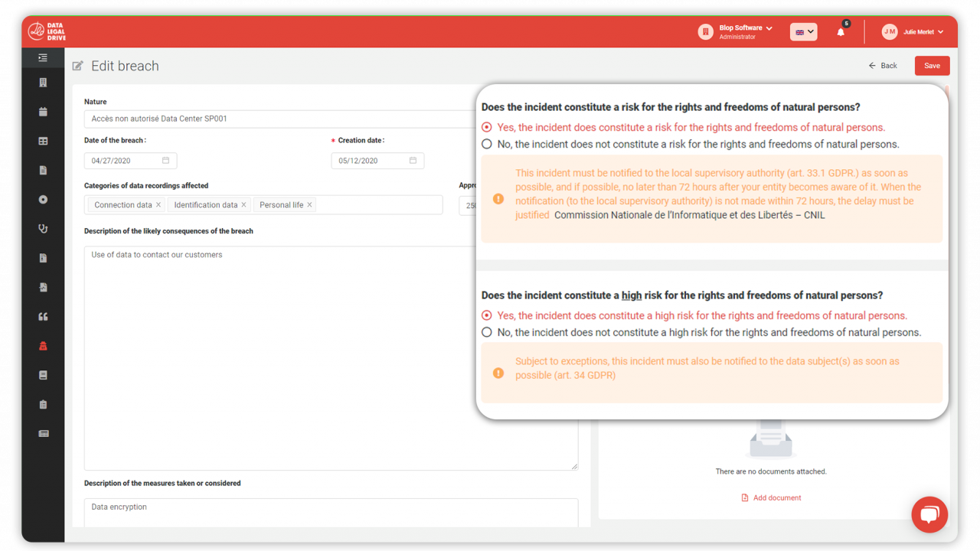Screen dimensions: 980x551
Task: Open the PDF file icon in sidebar
Action: click(43, 287)
